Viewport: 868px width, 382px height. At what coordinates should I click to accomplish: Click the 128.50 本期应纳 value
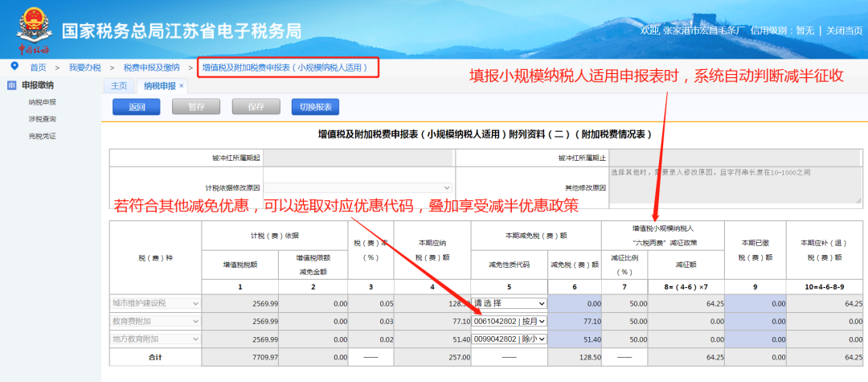pos(432,303)
